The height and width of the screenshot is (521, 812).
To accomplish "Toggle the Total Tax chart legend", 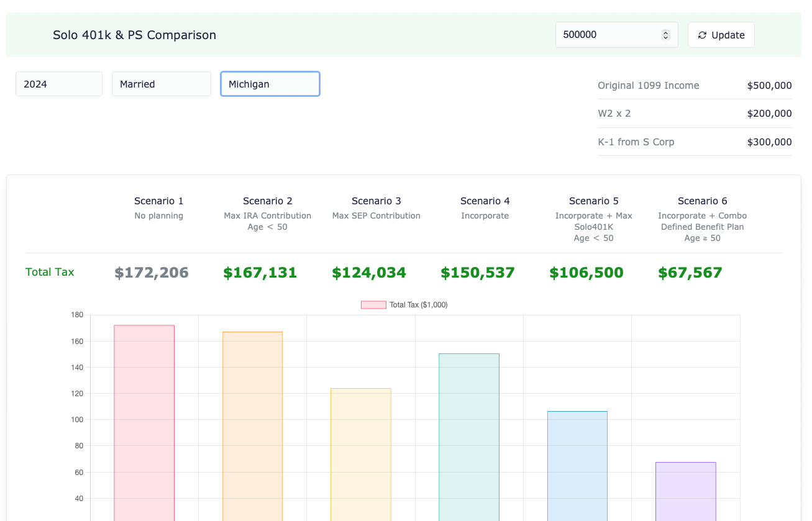I will 404,305.
